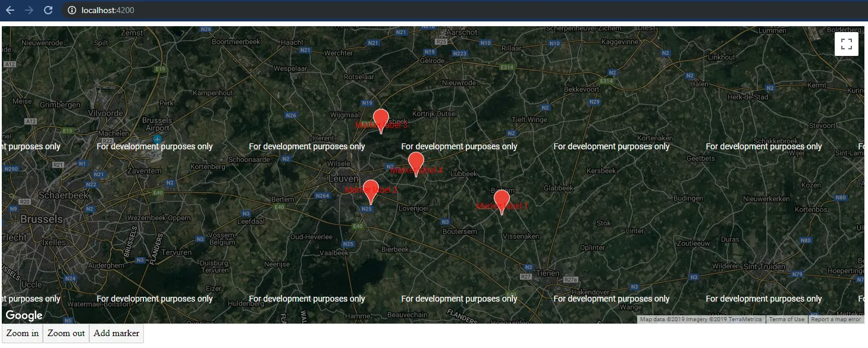This screenshot has height=348, width=868.
Task: Click the Aarschot town label
Action: [462, 32]
